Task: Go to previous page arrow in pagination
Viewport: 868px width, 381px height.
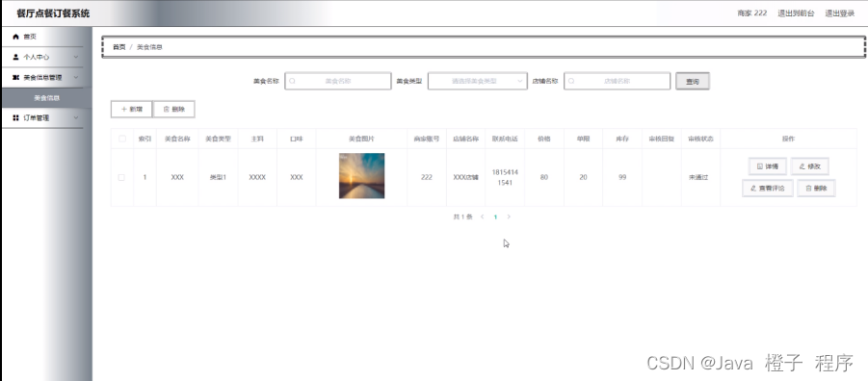Action: coord(482,216)
